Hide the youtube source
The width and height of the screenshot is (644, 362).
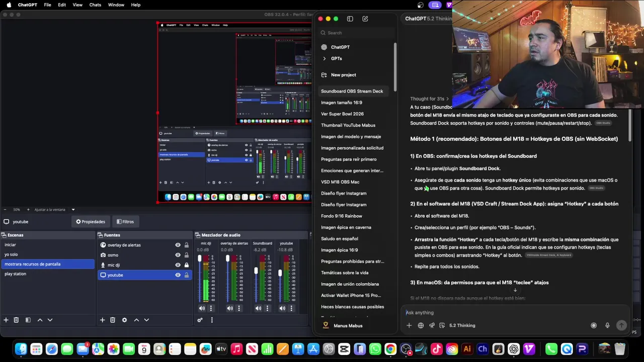click(178, 275)
